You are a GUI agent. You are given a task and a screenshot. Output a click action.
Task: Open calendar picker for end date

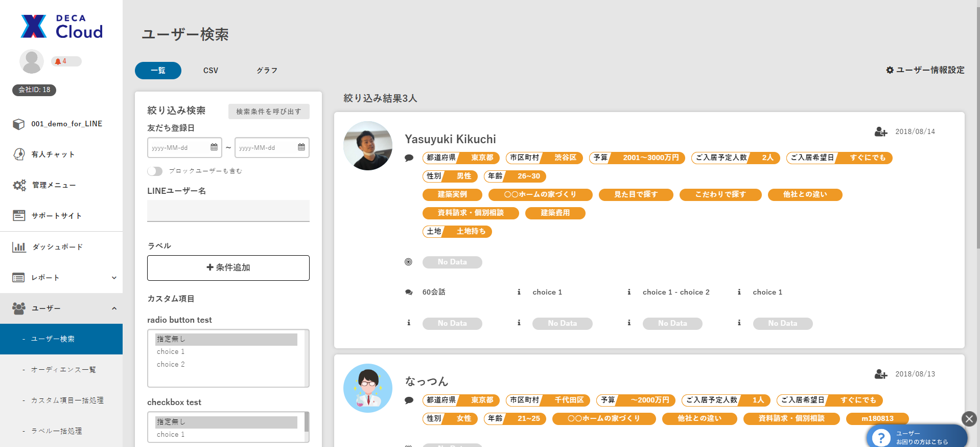pos(301,147)
